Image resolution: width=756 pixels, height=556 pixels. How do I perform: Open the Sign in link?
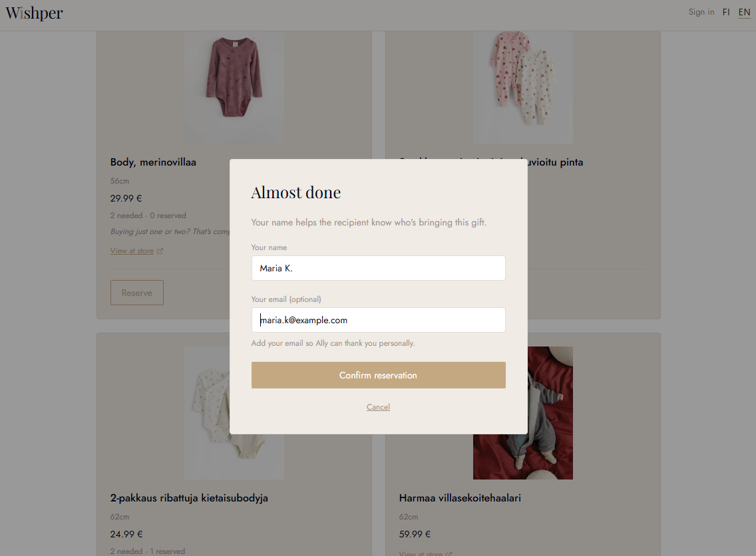701,12
